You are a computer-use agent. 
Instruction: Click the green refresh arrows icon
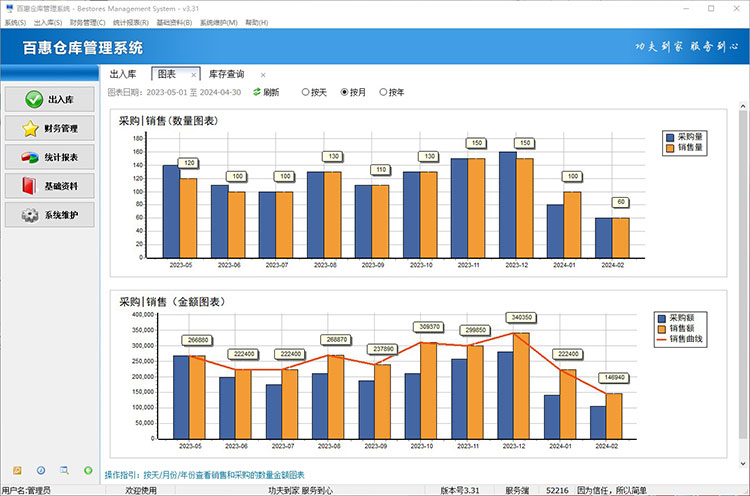point(257,92)
